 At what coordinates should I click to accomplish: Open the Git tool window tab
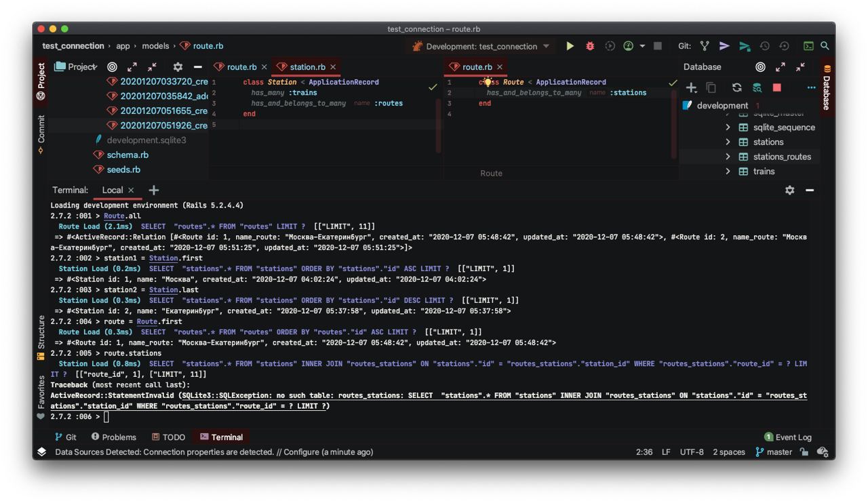66,437
